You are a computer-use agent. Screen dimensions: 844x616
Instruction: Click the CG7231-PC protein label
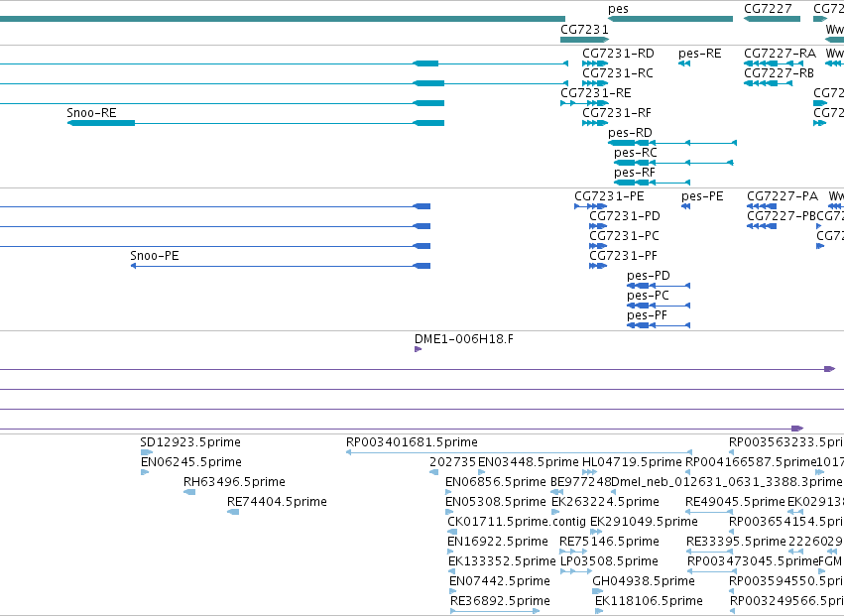[x=624, y=236]
